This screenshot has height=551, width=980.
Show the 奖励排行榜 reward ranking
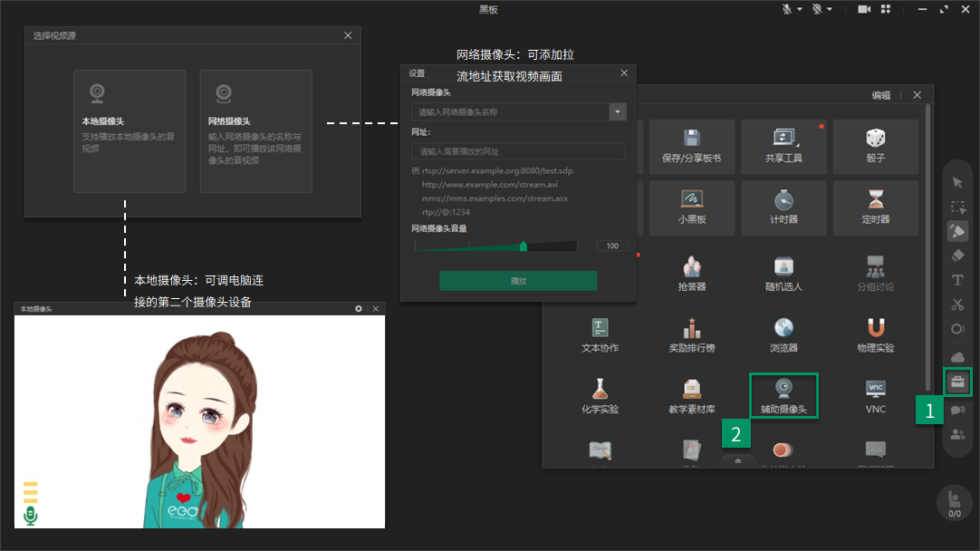691,335
